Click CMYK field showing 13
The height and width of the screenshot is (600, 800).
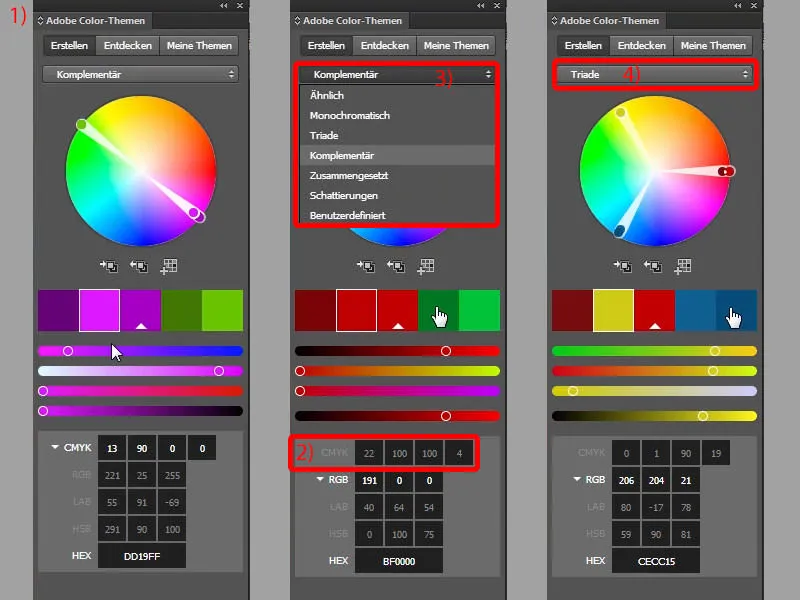[x=112, y=448]
